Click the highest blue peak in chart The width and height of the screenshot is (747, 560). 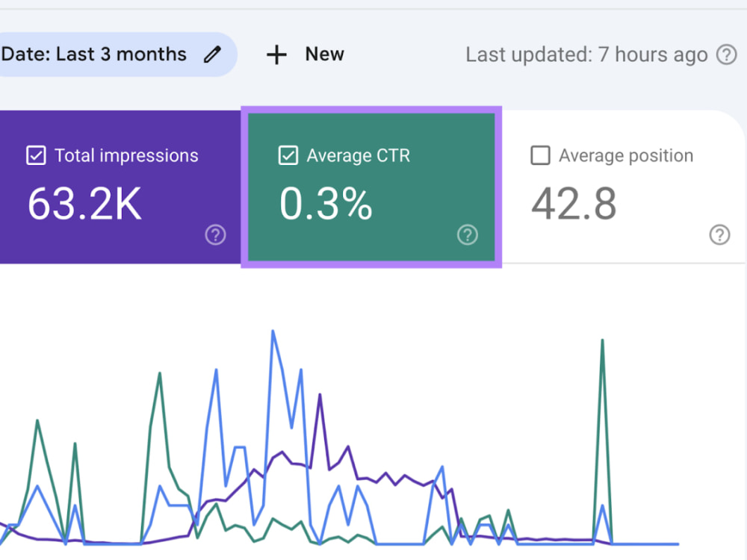[x=273, y=332]
